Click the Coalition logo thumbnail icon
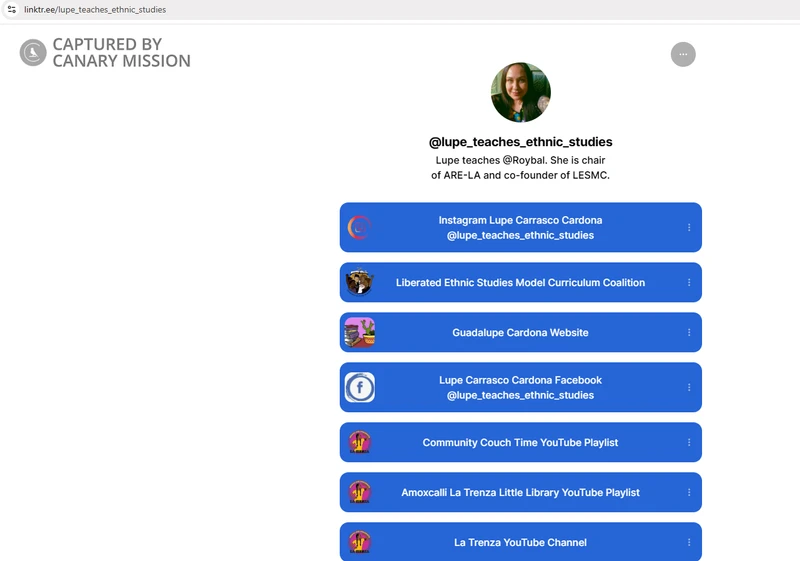The width and height of the screenshot is (800, 561). coord(360,283)
